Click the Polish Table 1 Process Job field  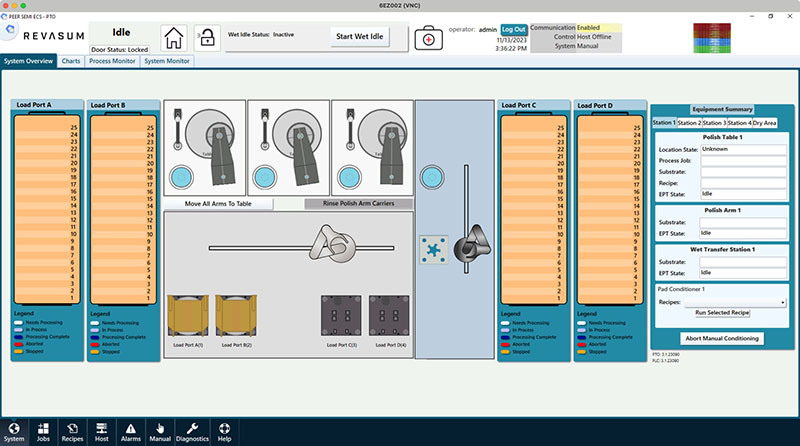(743, 161)
